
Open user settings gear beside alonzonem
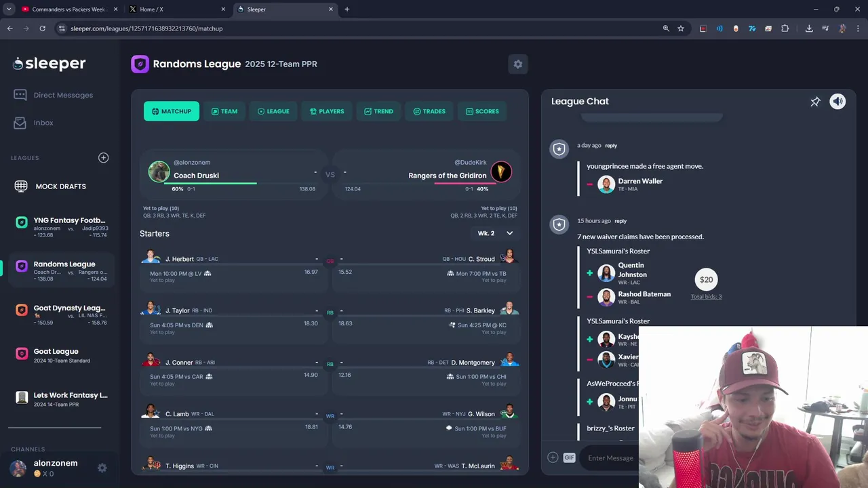click(x=102, y=468)
